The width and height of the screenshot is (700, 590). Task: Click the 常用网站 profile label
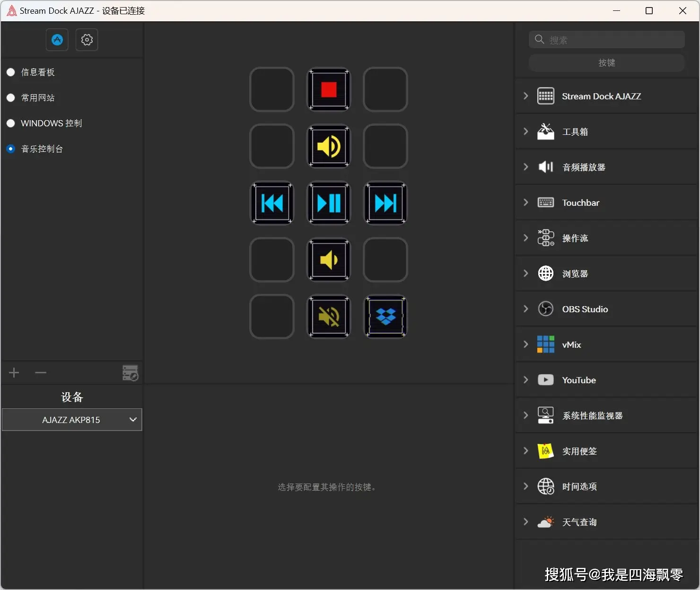coord(38,98)
